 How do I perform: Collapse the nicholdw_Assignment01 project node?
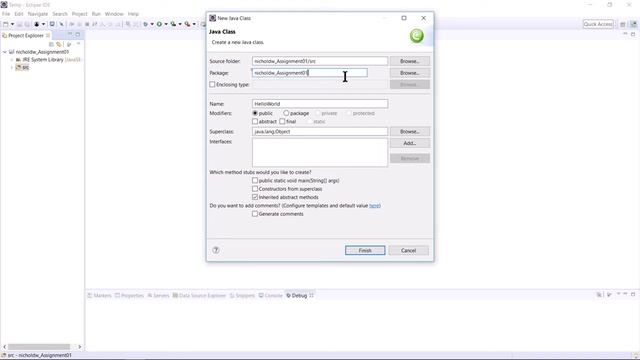pyautogui.click(x=5, y=52)
